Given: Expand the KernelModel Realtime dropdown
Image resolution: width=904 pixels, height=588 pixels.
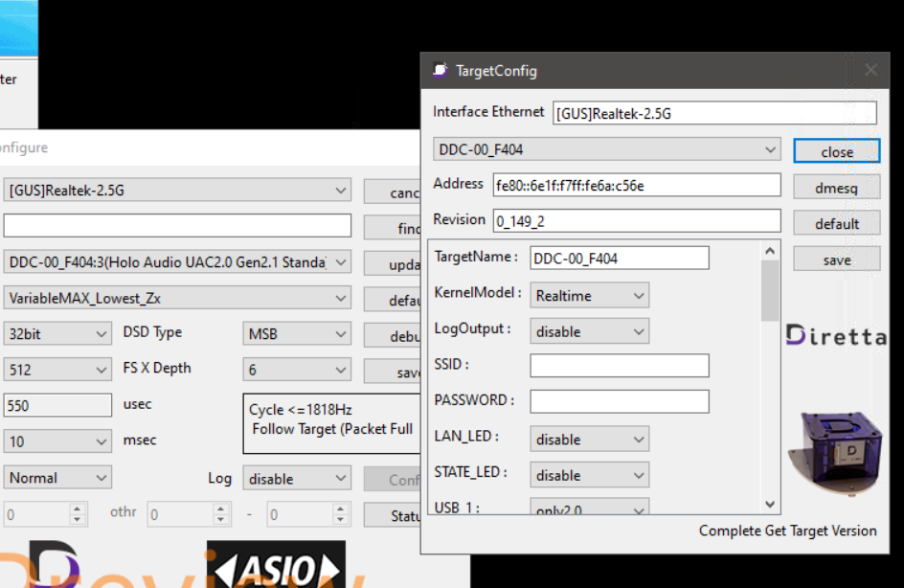Looking at the screenshot, I should (x=589, y=296).
